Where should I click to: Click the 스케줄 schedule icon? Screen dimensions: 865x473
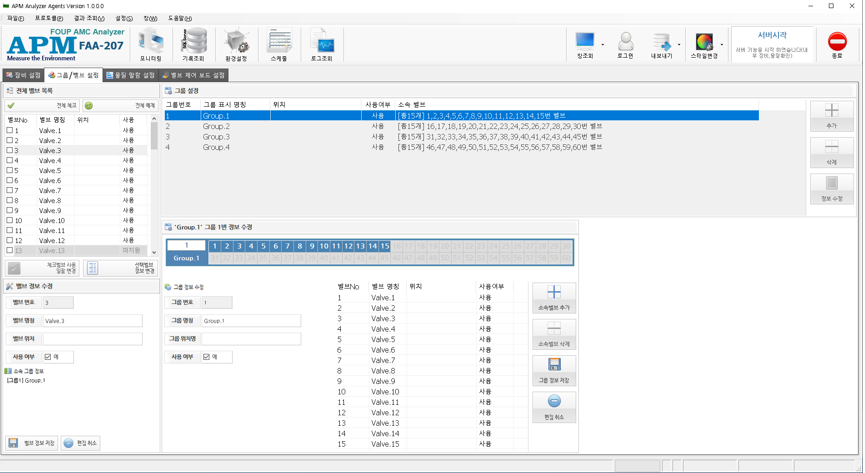[x=279, y=45]
